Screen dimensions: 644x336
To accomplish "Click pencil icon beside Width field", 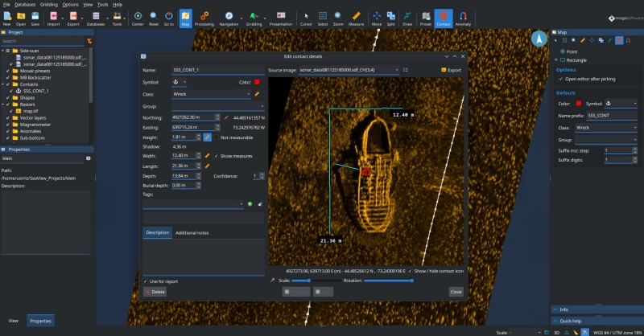I will click(208, 156).
